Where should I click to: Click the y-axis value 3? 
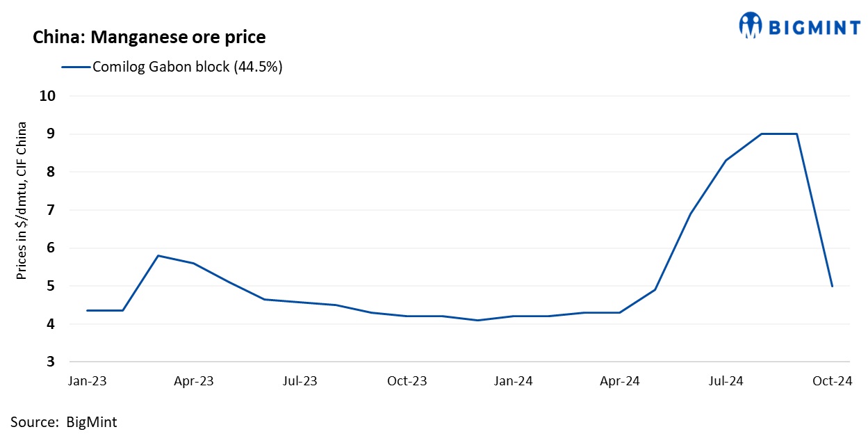(x=50, y=362)
